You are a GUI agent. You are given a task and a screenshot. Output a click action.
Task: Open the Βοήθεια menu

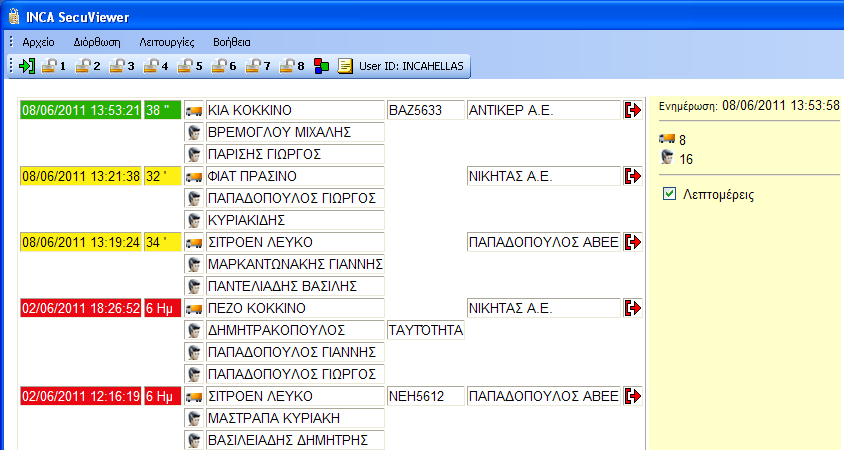[x=231, y=42]
